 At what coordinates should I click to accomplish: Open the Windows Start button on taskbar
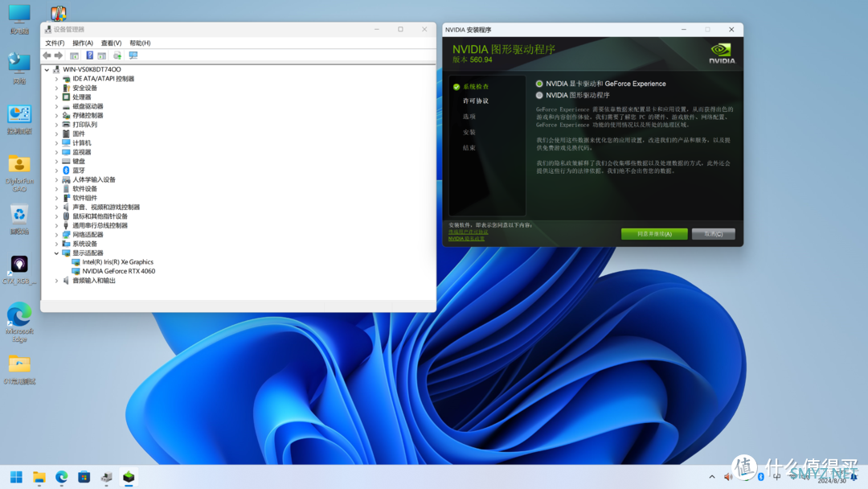tap(17, 477)
